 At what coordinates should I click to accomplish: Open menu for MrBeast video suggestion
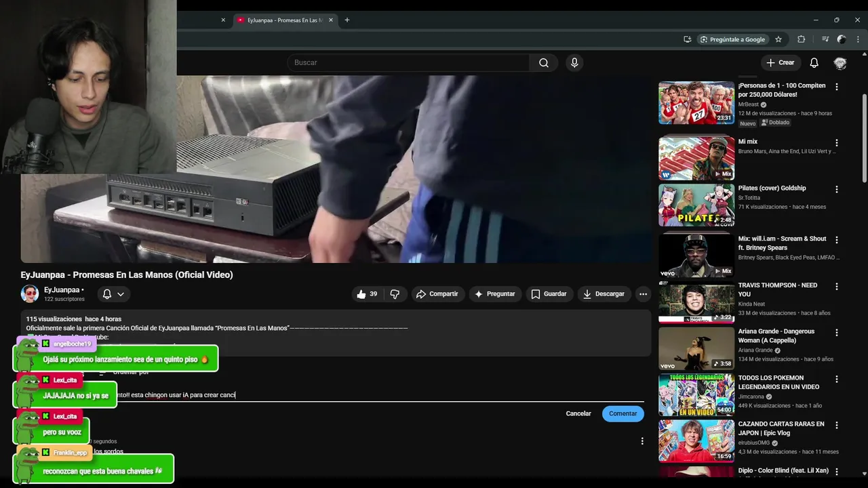click(836, 87)
